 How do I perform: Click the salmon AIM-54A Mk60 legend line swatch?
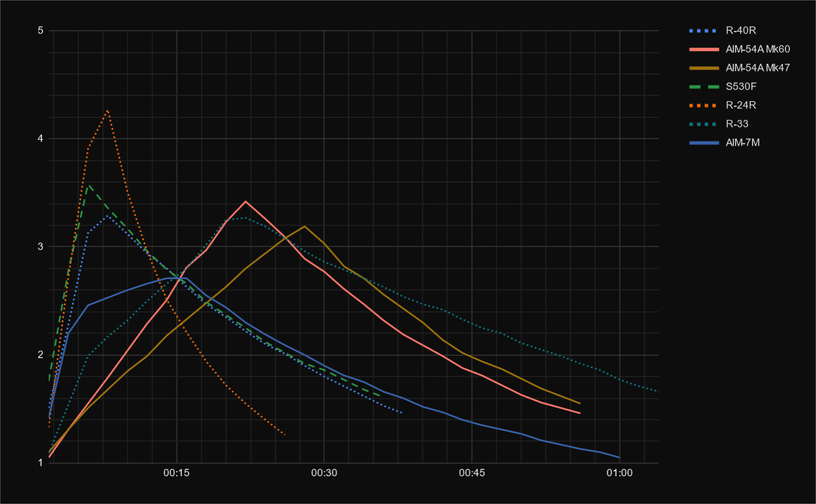tap(704, 49)
